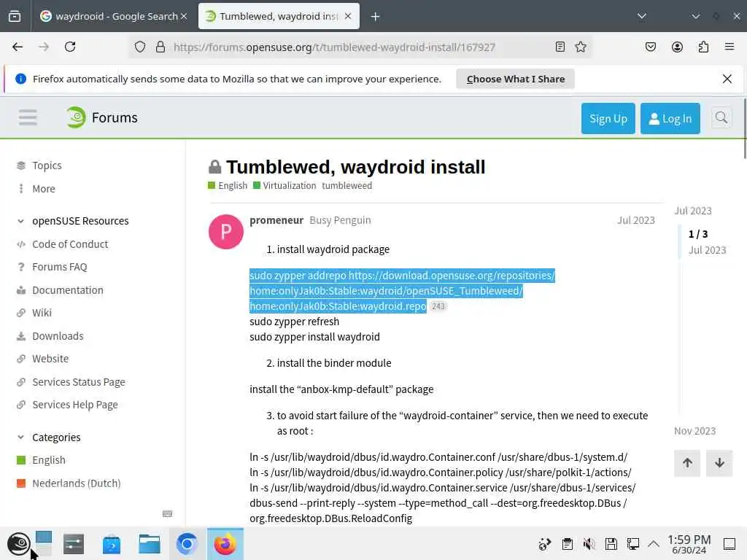Click the Sign Up button

608,119
